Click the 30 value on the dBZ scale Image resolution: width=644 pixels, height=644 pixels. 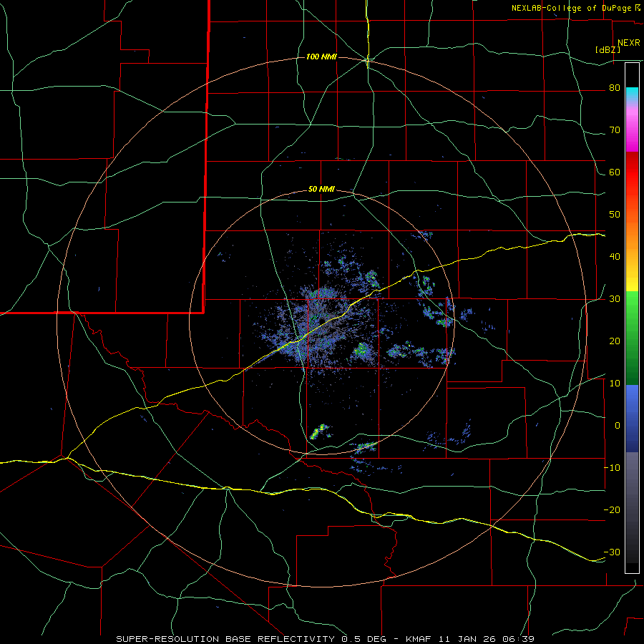click(615, 299)
